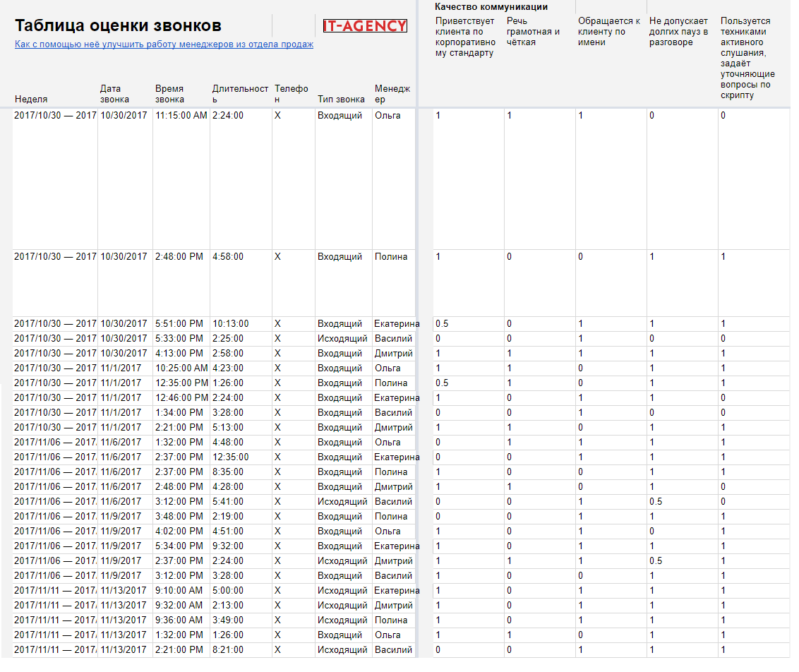
Task: Click the 'Обращается к клиенту по имени' header
Action: point(609,32)
